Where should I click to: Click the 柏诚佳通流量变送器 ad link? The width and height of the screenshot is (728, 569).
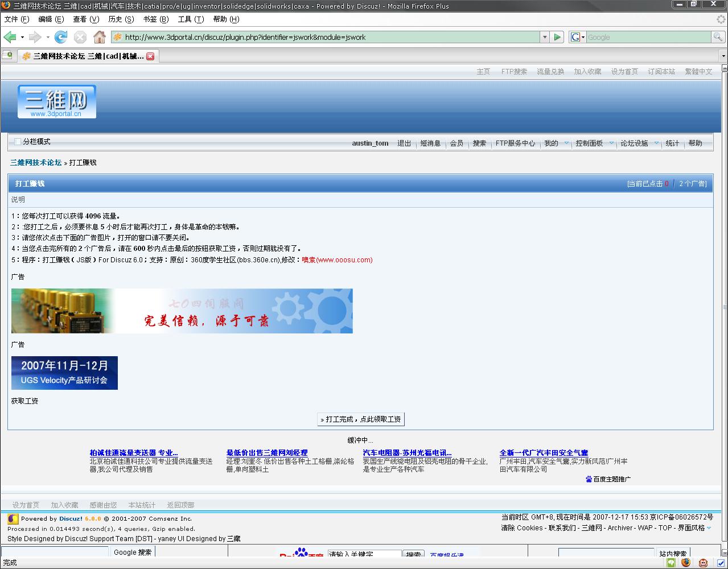coord(134,453)
